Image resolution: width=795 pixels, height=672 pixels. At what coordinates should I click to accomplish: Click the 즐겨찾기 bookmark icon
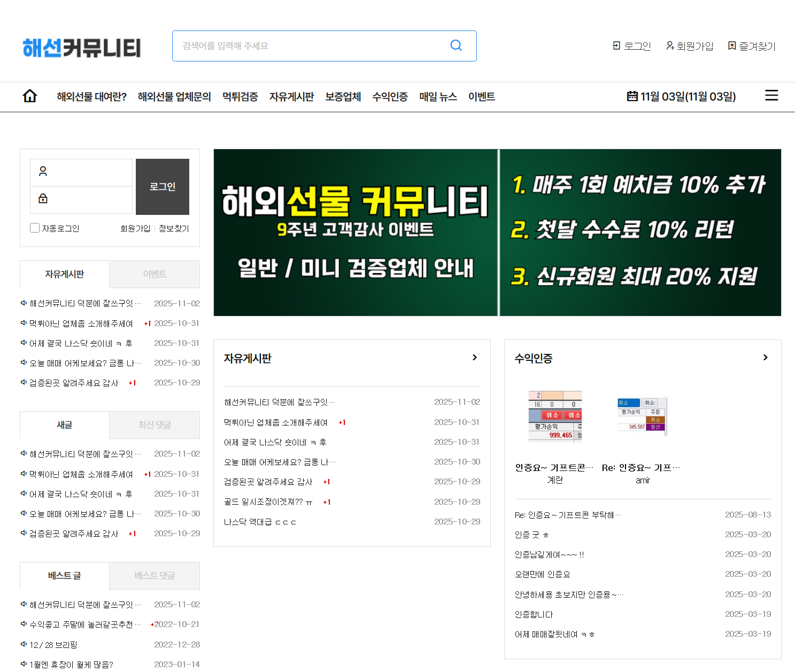click(732, 46)
